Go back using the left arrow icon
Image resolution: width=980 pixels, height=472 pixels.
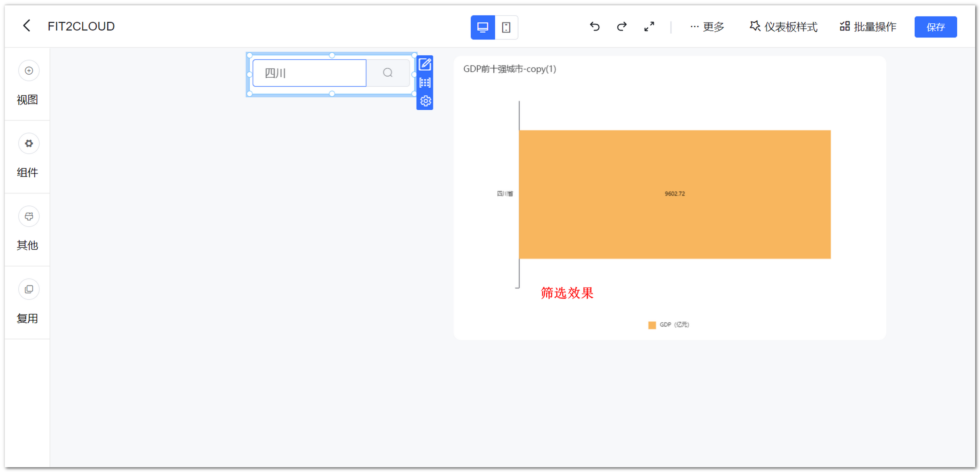click(x=27, y=26)
